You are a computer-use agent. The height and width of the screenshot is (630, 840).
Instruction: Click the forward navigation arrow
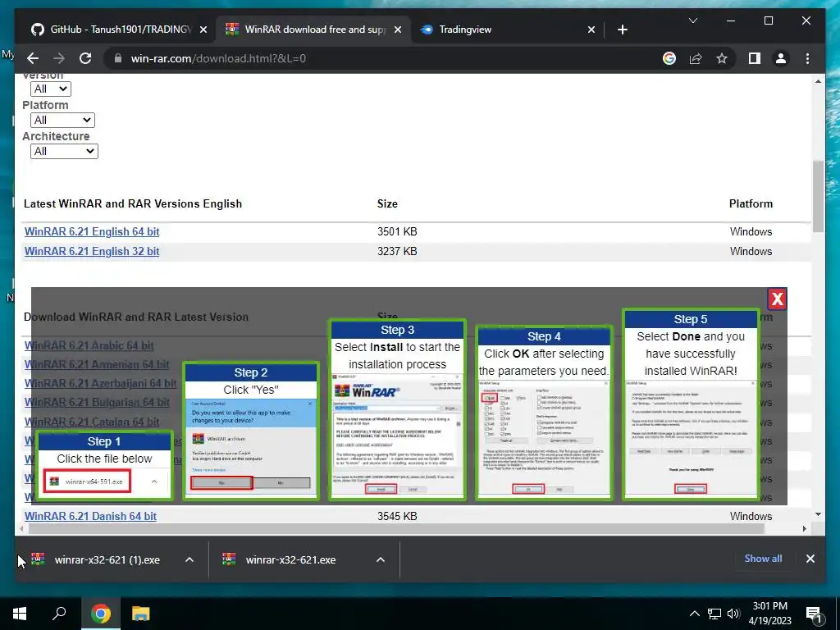point(59,58)
